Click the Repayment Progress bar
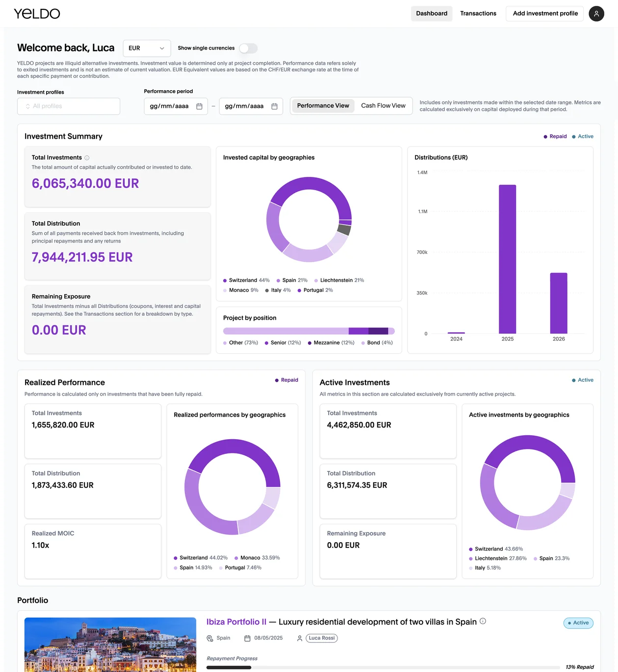The height and width of the screenshot is (672, 618). click(383, 667)
